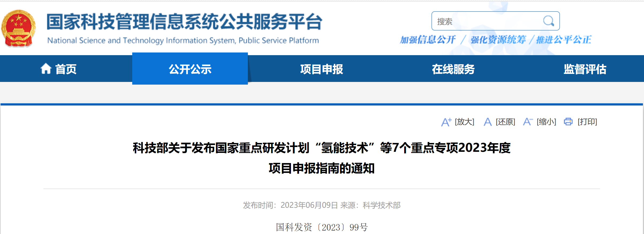Click the printer icon
644x234 pixels.
point(568,122)
